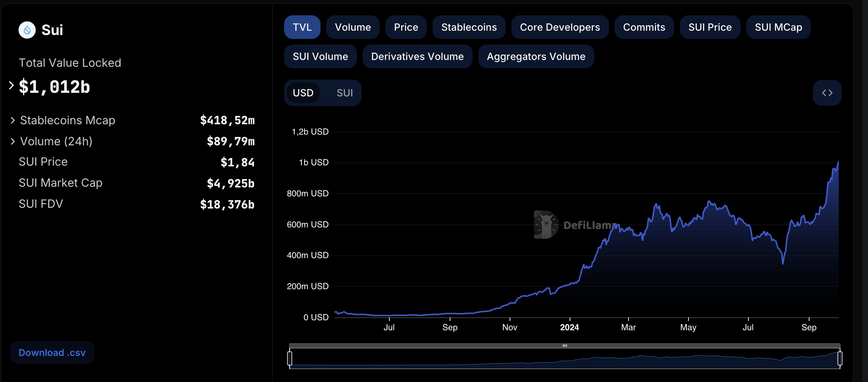The width and height of the screenshot is (868, 382).
Task: Click the $4,925b market cap value
Action: [x=231, y=184]
